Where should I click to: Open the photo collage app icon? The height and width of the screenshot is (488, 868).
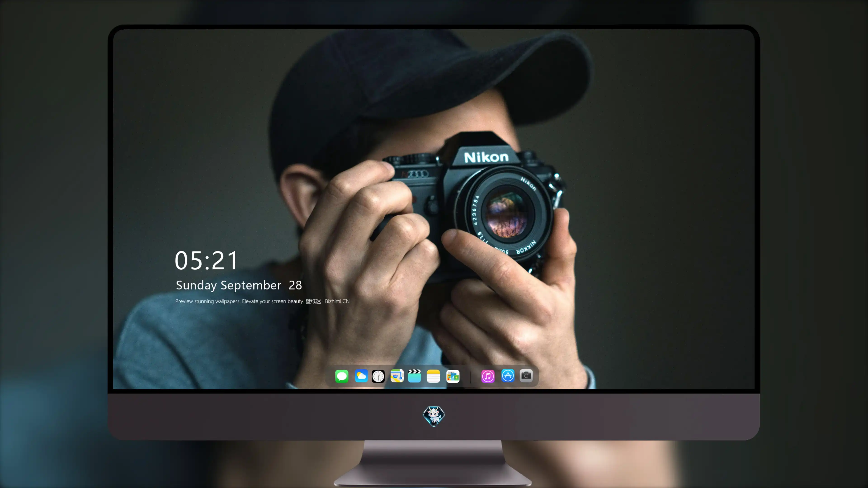(453, 376)
